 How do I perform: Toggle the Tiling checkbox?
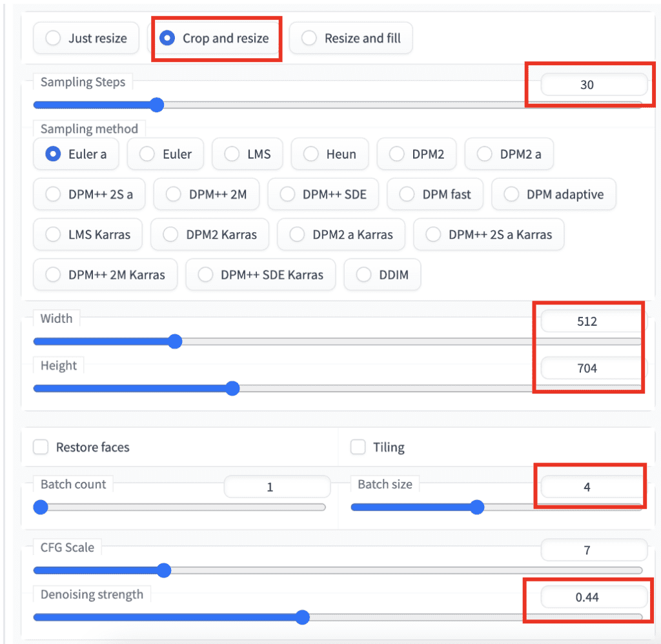point(358,447)
